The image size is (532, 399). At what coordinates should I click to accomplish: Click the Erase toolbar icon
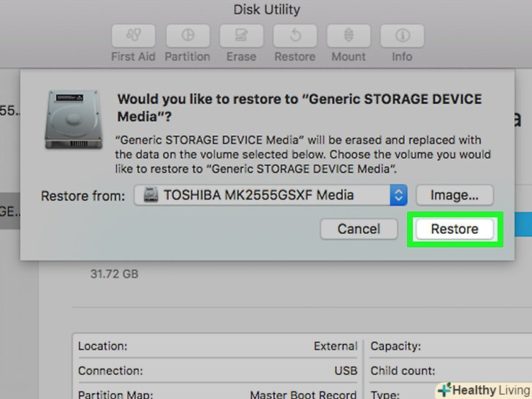241,36
